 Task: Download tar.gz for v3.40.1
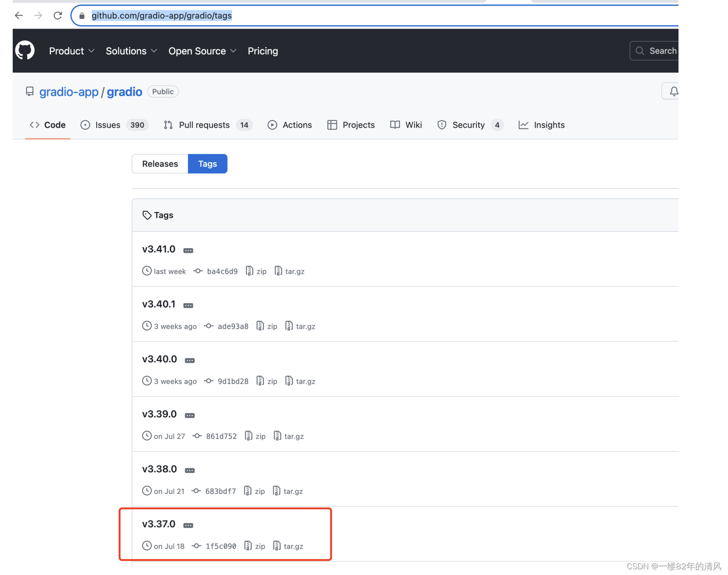(300, 326)
